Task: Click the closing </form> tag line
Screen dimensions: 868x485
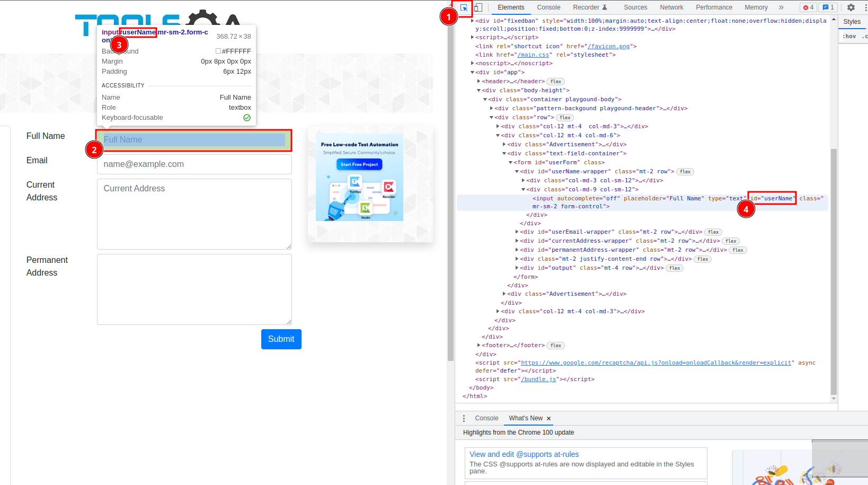Action: [x=526, y=277]
